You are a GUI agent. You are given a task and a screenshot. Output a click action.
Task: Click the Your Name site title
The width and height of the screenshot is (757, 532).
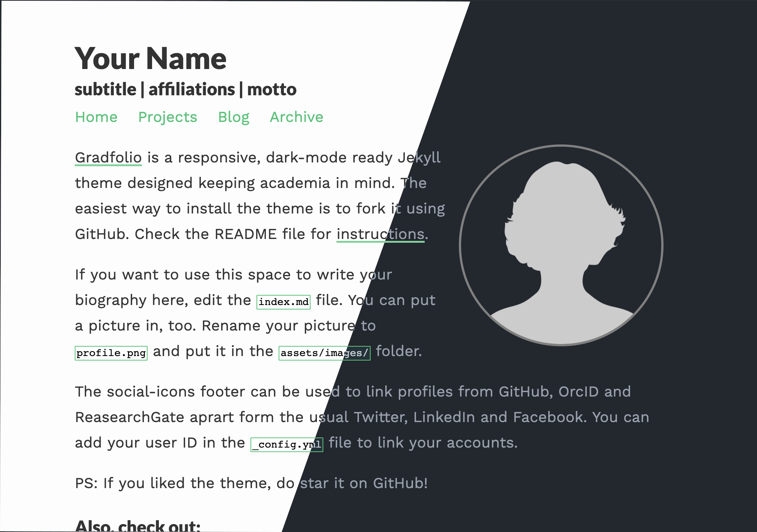coord(151,59)
